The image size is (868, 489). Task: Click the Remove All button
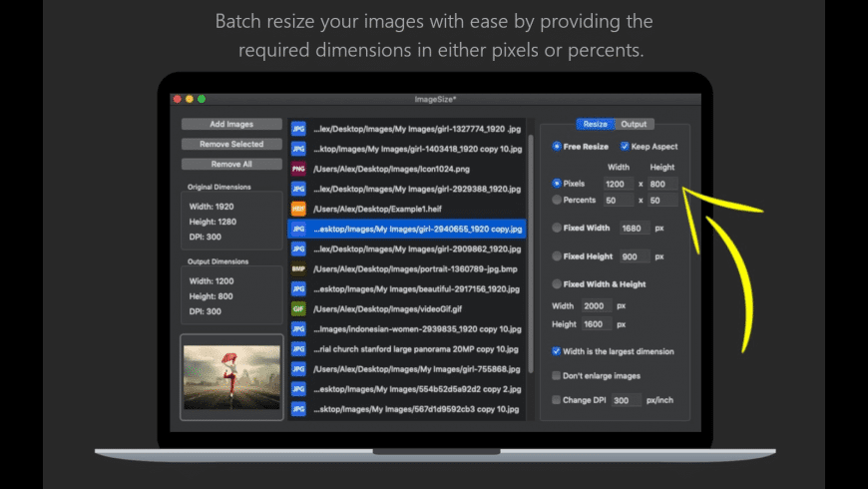pos(231,164)
